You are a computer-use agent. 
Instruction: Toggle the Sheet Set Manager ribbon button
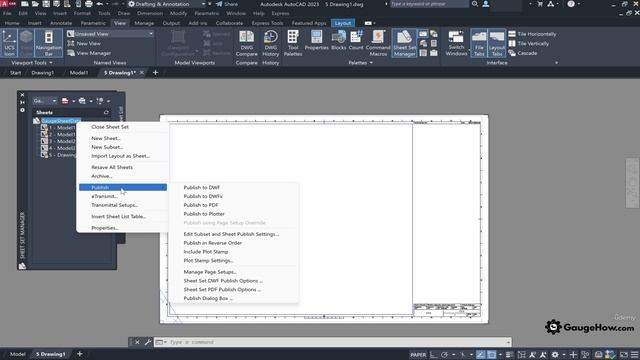(404, 43)
